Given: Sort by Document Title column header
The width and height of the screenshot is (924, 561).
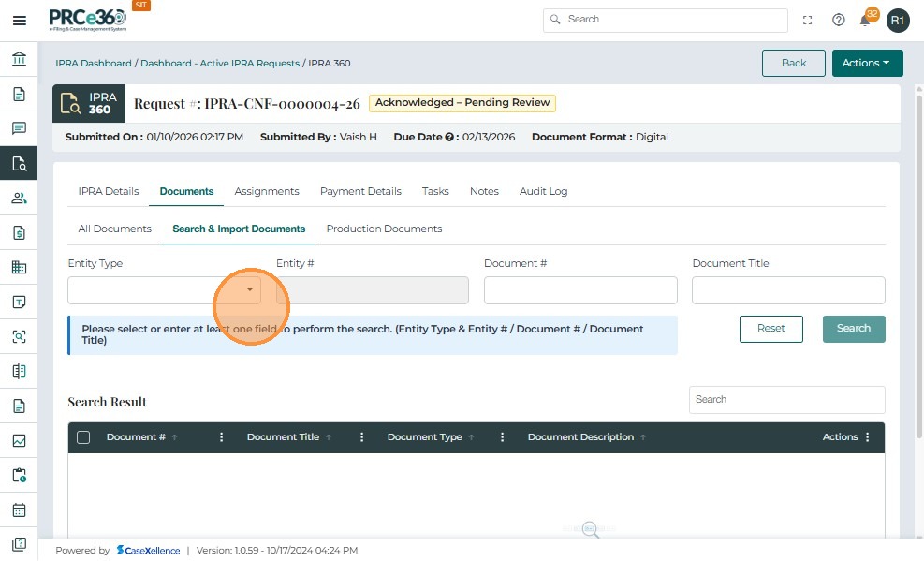Looking at the screenshot, I should 283,436.
